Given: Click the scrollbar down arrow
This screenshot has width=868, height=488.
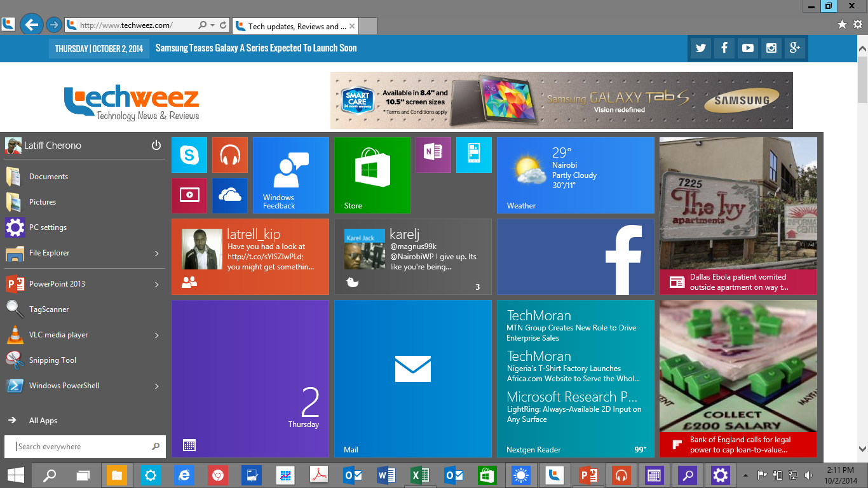Looking at the screenshot, I should pyautogui.click(x=862, y=447).
